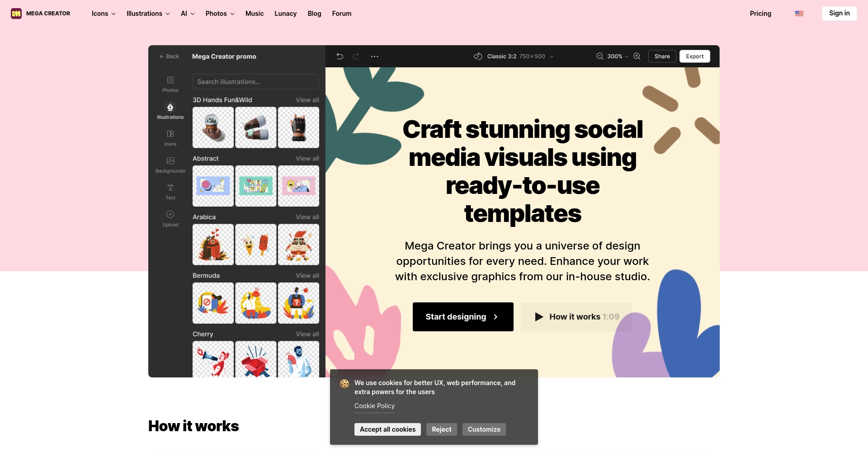Select the Text tool in sidebar

pos(170,188)
